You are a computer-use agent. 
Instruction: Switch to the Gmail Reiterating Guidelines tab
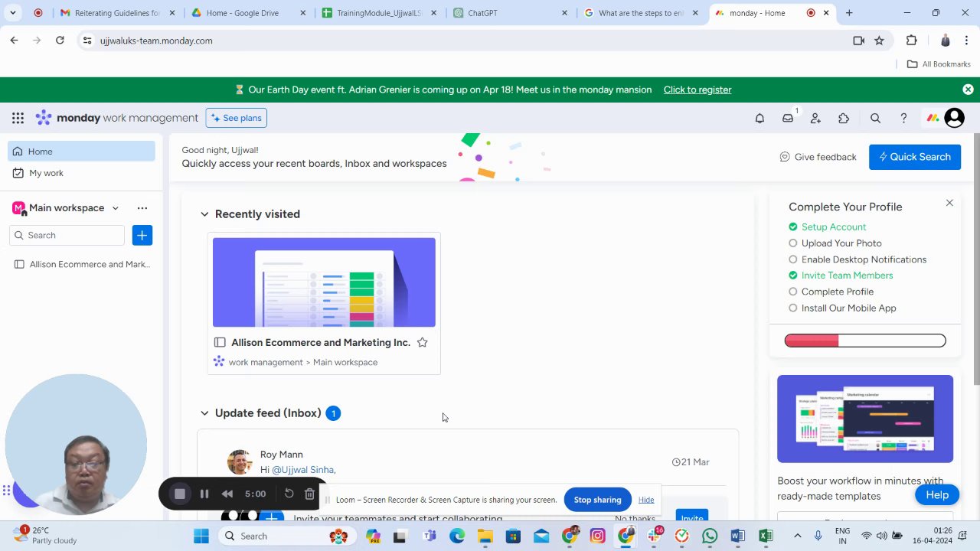(x=117, y=13)
